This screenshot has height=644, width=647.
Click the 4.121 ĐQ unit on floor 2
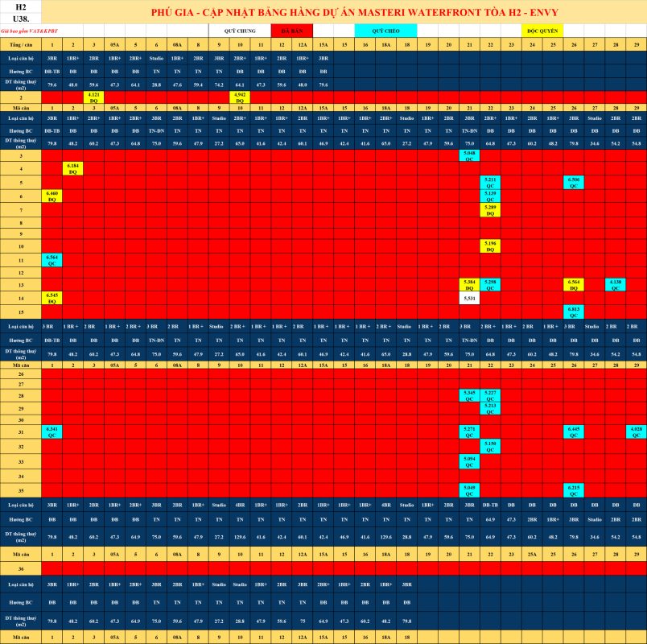[x=93, y=97]
